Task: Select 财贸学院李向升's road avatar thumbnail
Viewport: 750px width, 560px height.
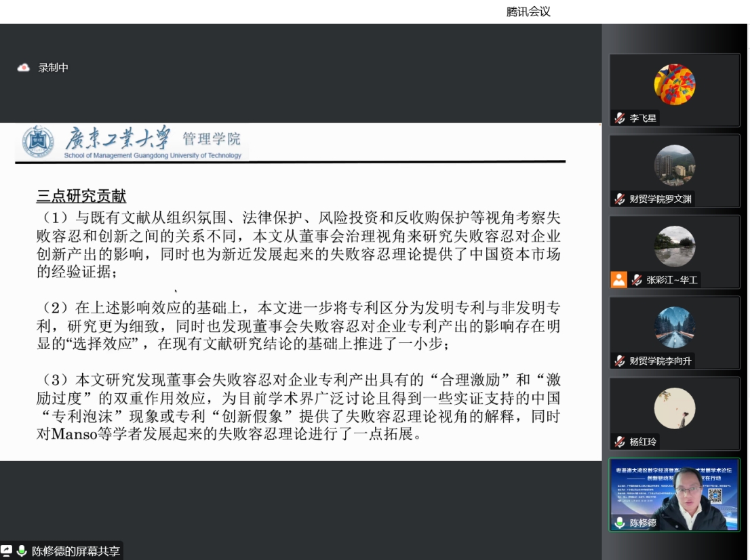Action: coord(674,327)
